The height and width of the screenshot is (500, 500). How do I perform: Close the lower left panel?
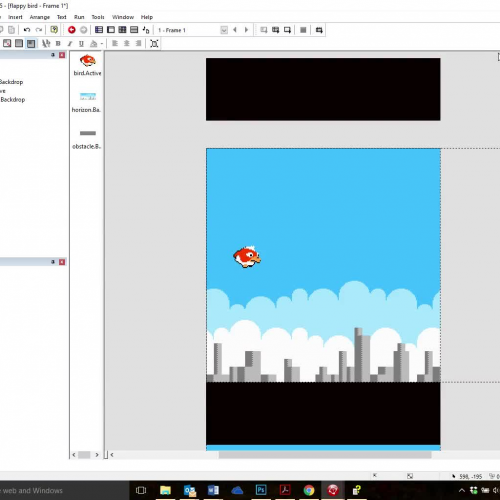pos(62,262)
